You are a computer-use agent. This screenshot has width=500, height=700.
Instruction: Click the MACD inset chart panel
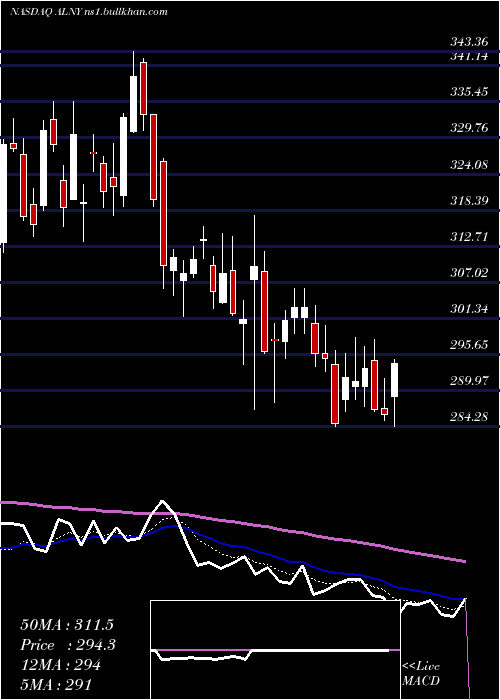coord(275,650)
